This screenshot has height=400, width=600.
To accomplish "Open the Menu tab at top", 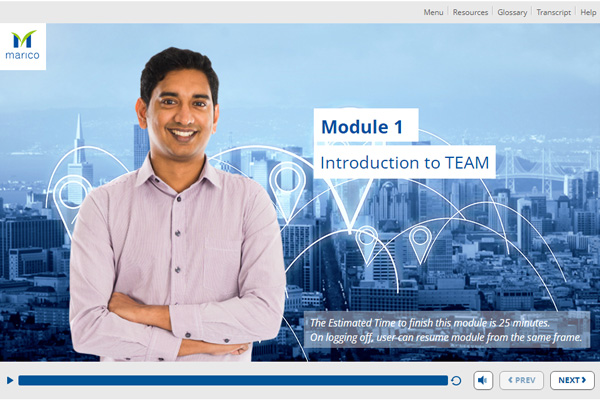I will tap(433, 12).
